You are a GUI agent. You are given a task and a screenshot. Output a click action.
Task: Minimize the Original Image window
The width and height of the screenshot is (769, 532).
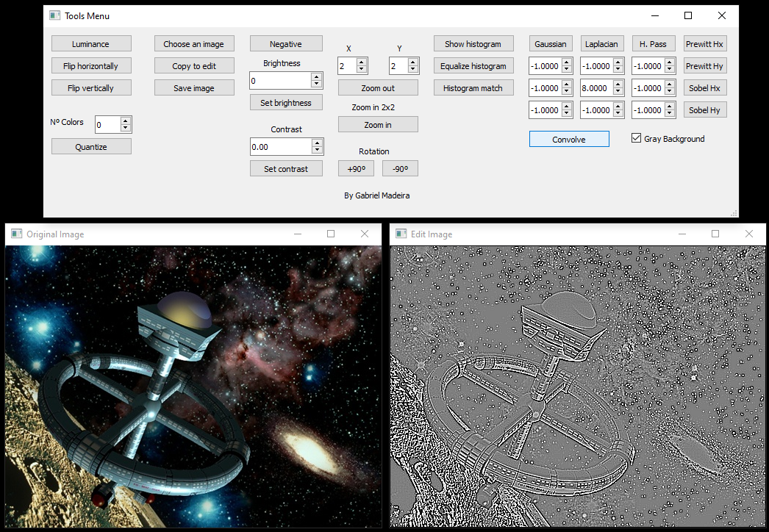coord(298,234)
